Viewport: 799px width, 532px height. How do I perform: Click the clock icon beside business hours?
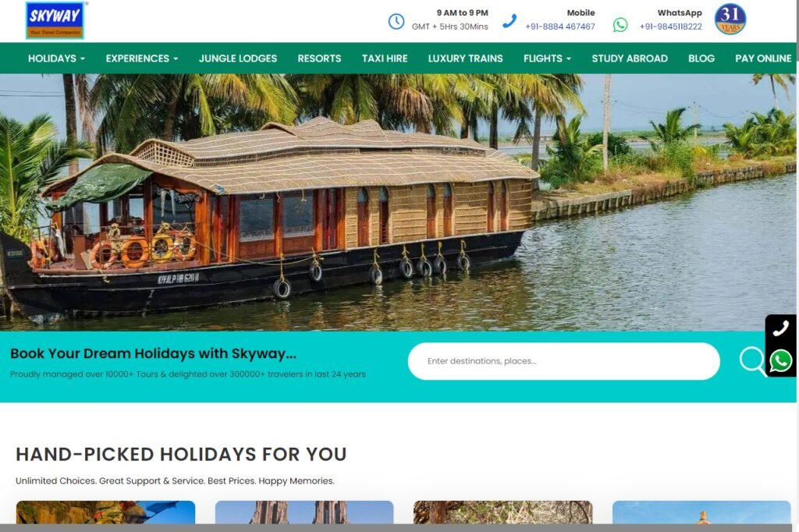click(396, 21)
